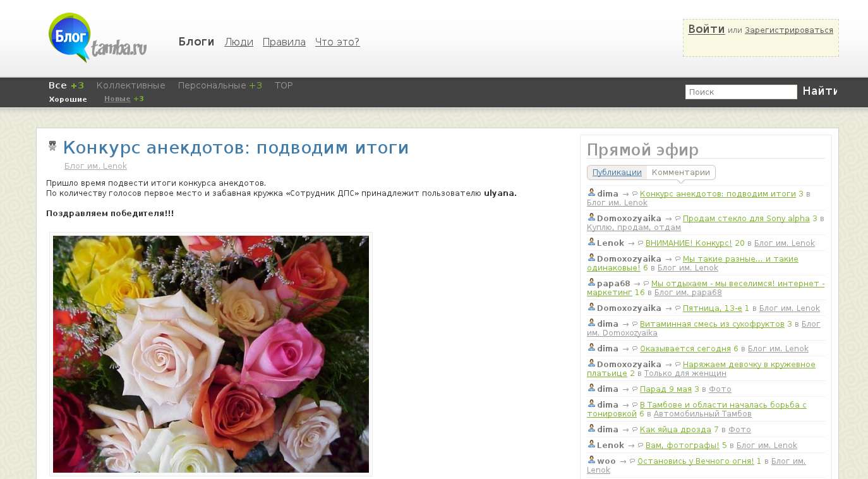Open the TOP blogs filter
The image size is (868, 479).
pos(284,85)
